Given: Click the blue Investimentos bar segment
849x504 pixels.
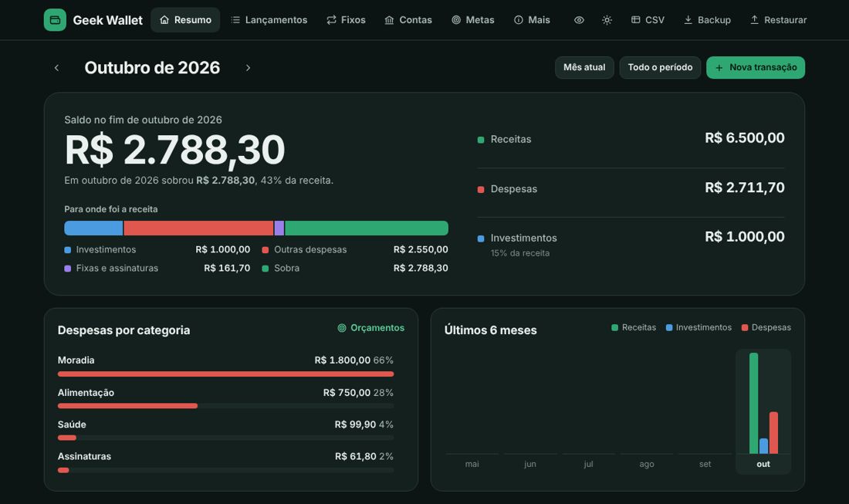Looking at the screenshot, I should pos(93,228).
